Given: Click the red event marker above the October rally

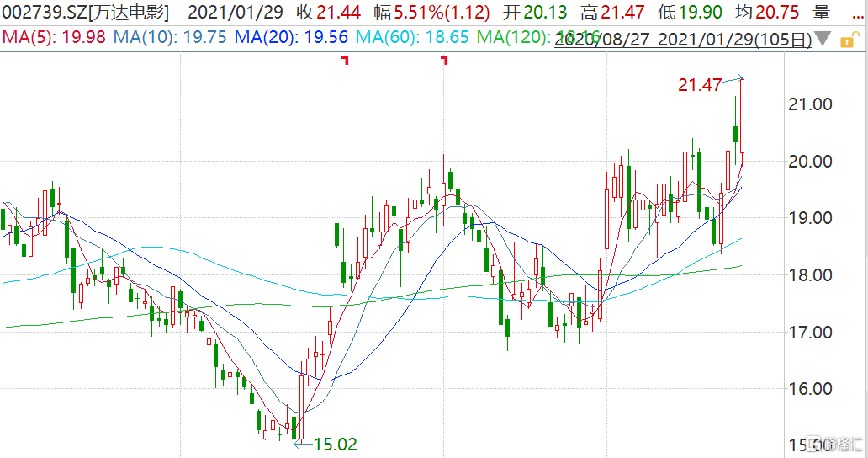Looking at the screenshot, I should (346, 60).
